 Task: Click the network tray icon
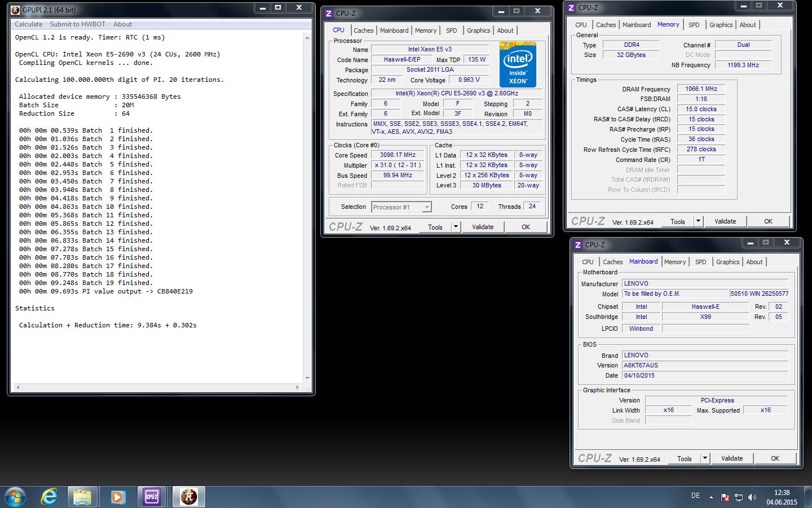click(x=739, y=497)
